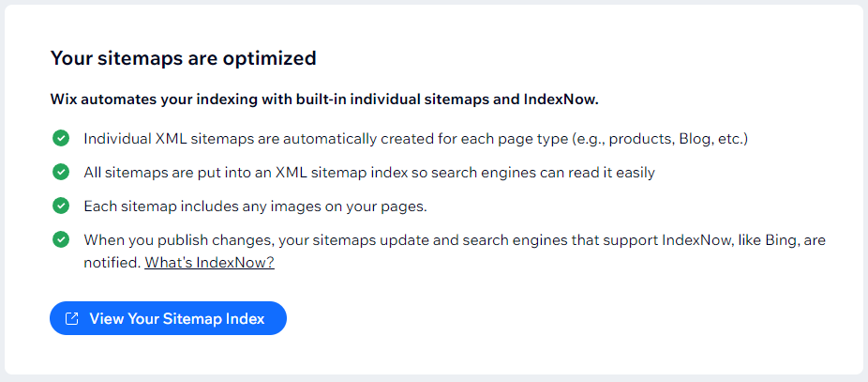Click the external-link icon in the sitemap button
This screenshot has height=382, width=868.
pos(72,319)
